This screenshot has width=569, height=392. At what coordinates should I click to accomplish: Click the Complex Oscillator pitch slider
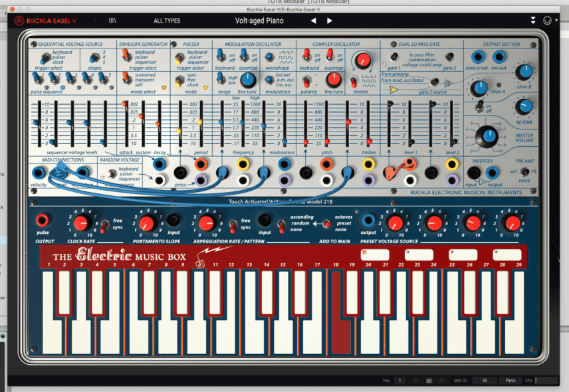326,124
